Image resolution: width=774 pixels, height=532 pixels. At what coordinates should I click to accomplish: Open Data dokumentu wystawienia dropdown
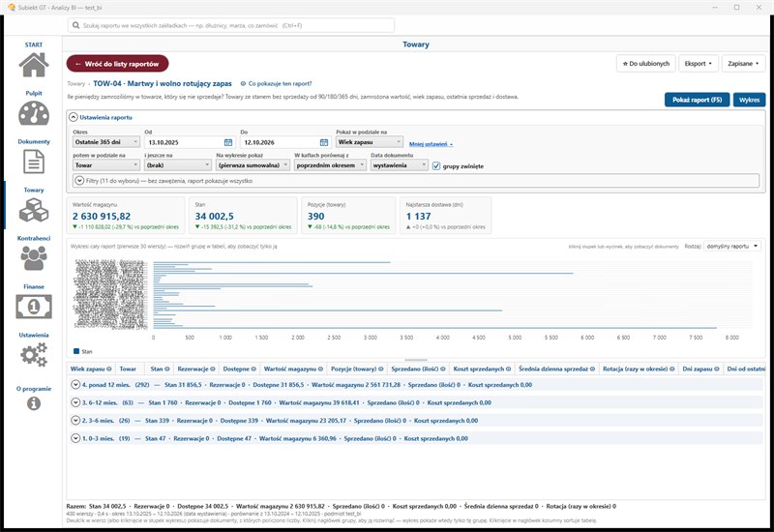pyautogui.click(x=400, y=165)
